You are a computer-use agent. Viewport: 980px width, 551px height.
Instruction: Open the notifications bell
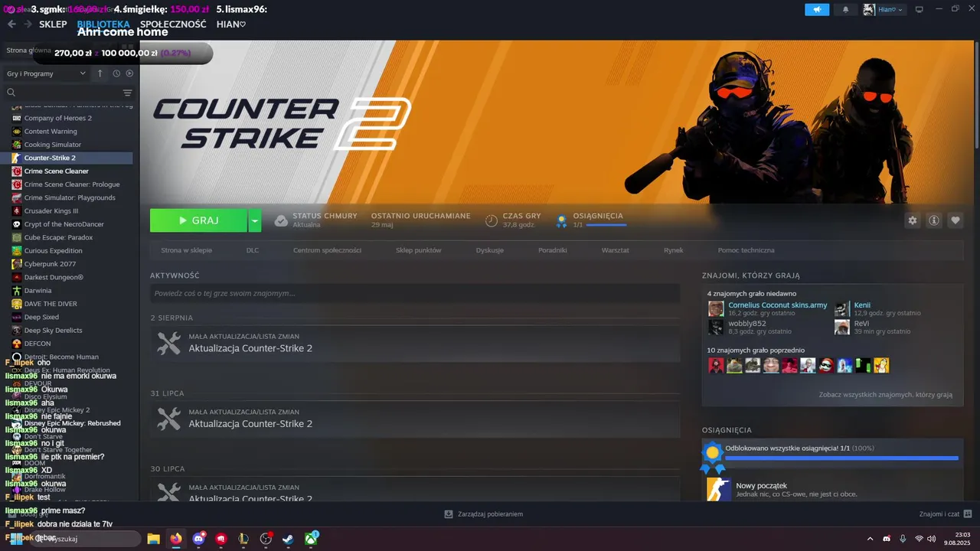click(x=846, y=9)
